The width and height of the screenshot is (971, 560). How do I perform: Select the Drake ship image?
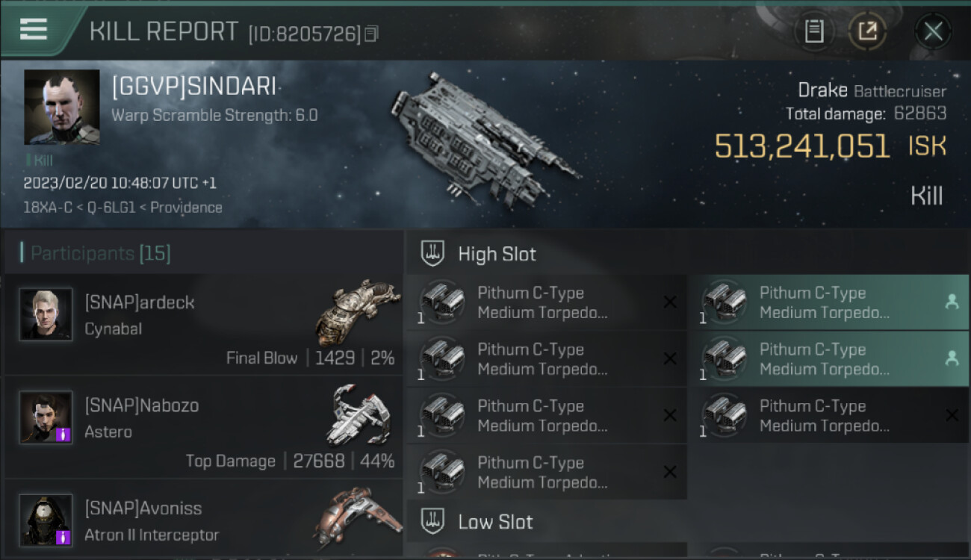tap(483, 140)
